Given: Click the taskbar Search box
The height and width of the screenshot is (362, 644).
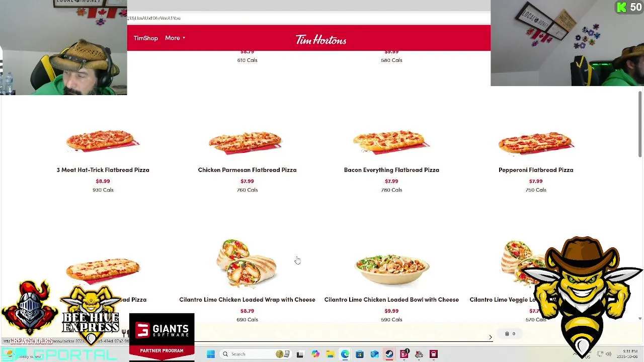Looking at the screenshot, I should [x=256, y=354].
